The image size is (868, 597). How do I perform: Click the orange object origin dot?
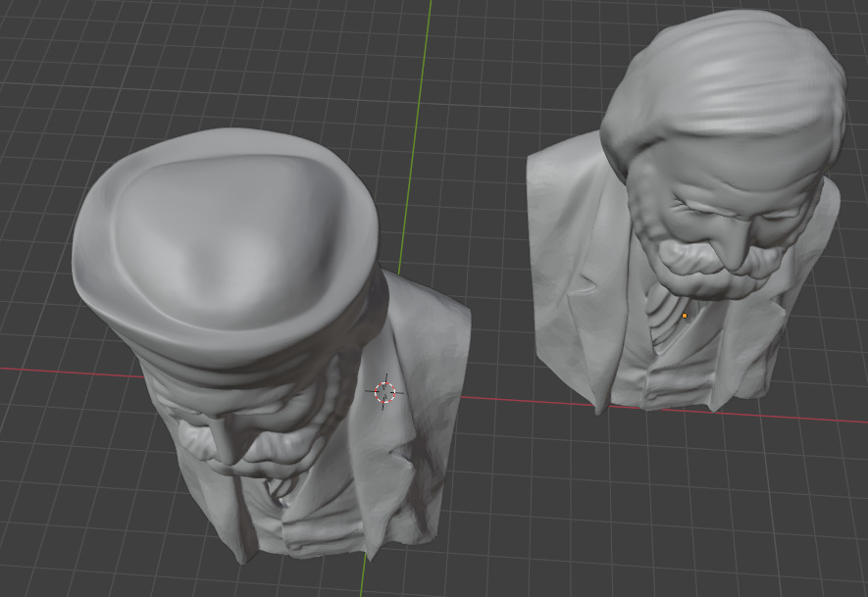[x=685, y=316]
